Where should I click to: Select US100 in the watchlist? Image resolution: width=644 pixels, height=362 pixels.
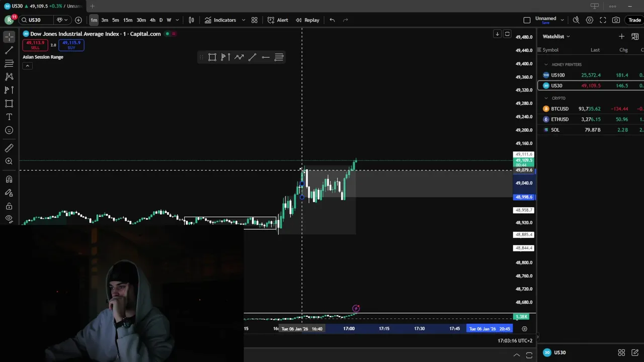[x=591, y=75]
